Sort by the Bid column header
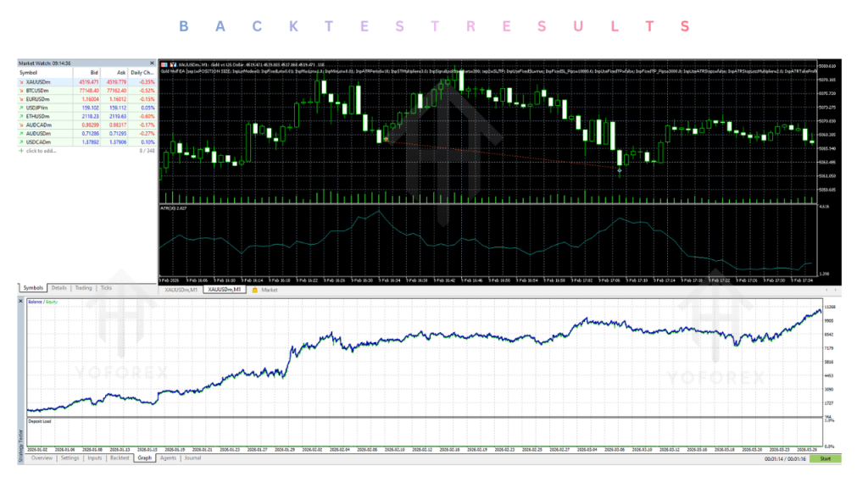 [86, 73]
